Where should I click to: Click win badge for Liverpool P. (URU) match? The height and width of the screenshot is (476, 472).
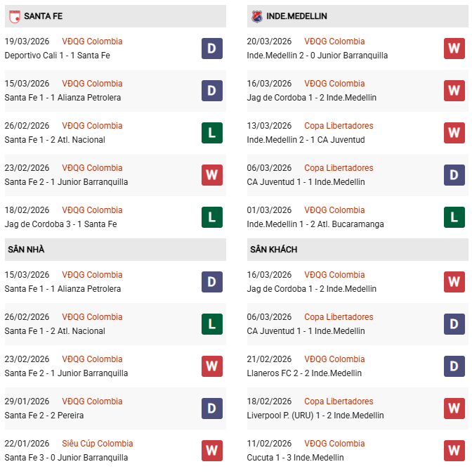[x=454, y=409]
